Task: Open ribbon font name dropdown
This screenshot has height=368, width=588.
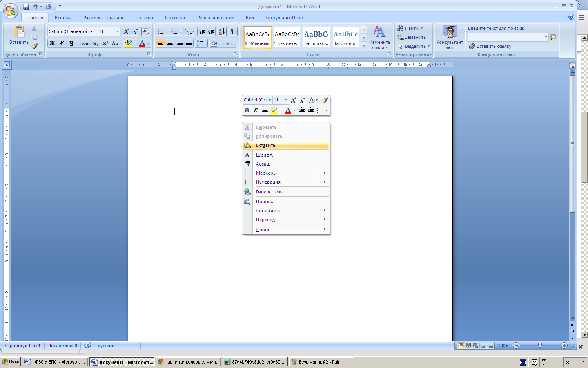Action: [95, 31]
